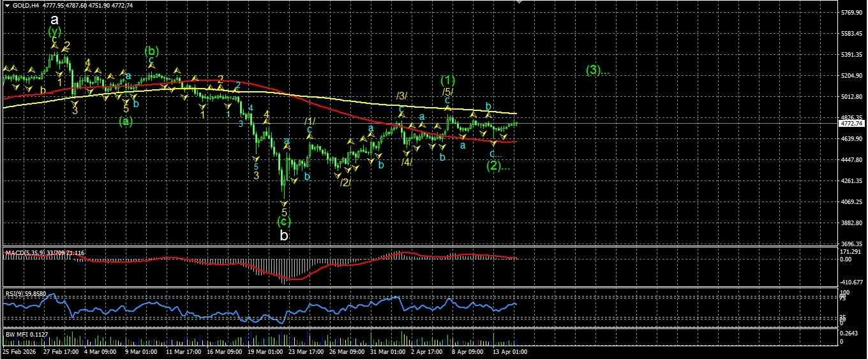The height and width of the screenshot is (359, 868).
Task: Click the 8 Apr 09:00 time label
Action: [468, 351]
